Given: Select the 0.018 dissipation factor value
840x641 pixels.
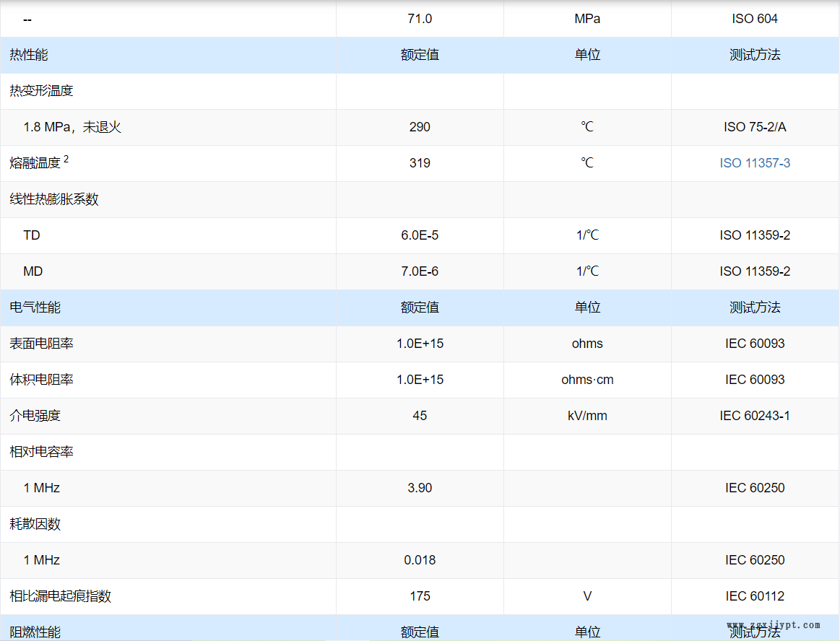Looking at the screenshot, I should point(420,560).
